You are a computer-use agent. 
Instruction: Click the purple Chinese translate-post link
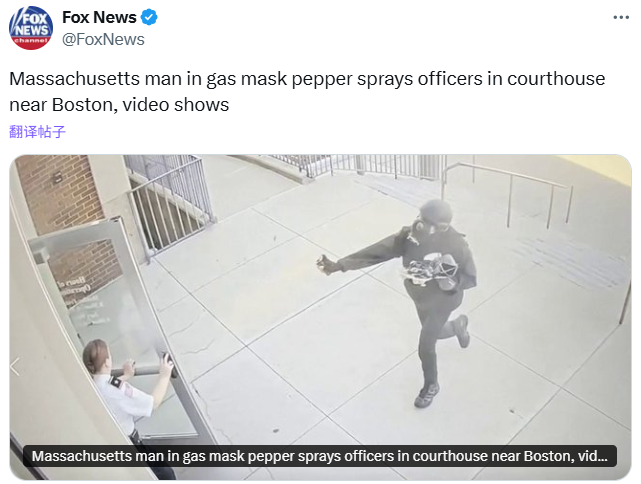[x=37, y=132]
